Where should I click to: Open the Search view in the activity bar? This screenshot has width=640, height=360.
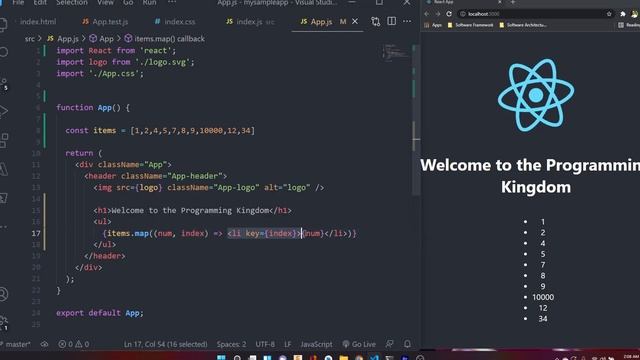[3, 52]
